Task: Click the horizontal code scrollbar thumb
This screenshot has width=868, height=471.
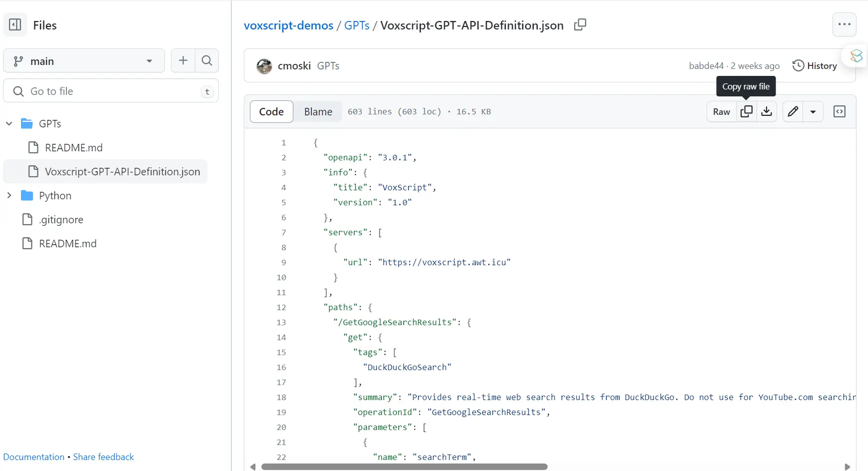Action: (x=404, y=467)
